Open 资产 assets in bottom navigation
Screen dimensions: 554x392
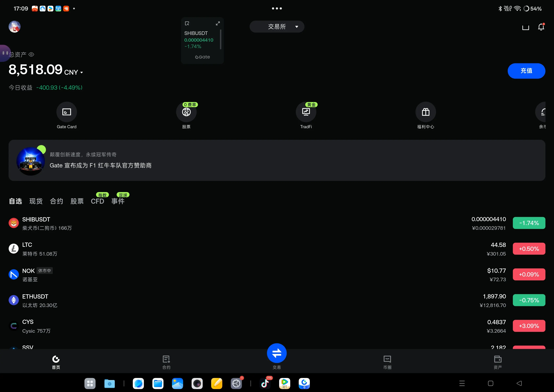tap(498, 362)
